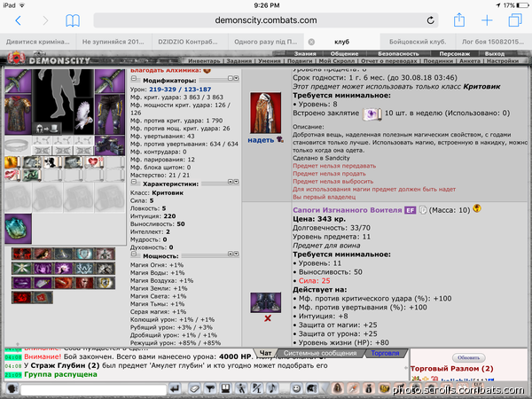Open chat filter funnel icon
532x399 pixels.
pos(210,389)
